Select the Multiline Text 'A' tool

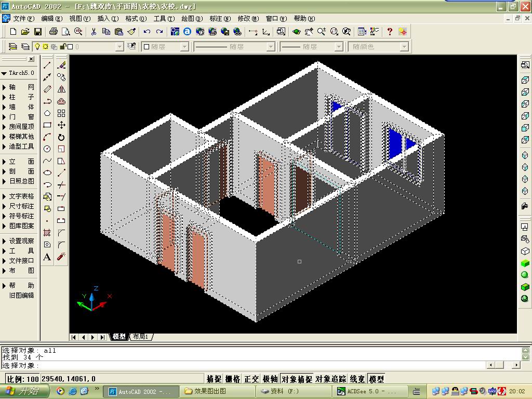point(47,257)
